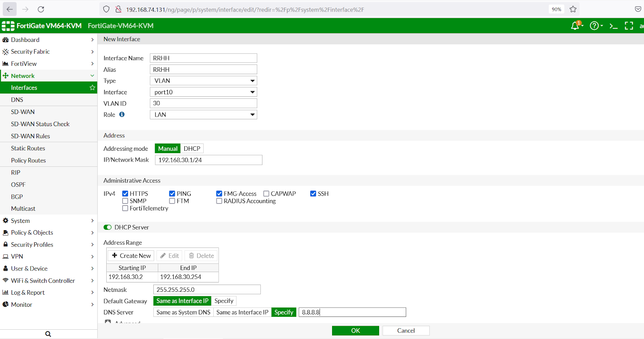Open the Role dropdown showing LAN
This screenshot has height=339, width=644.
pos(204,114)
